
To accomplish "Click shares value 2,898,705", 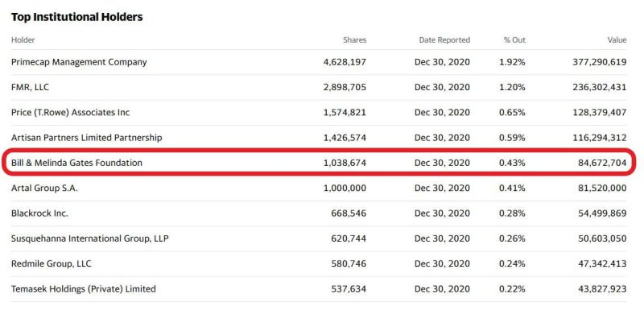I will [x=345, y=87].
